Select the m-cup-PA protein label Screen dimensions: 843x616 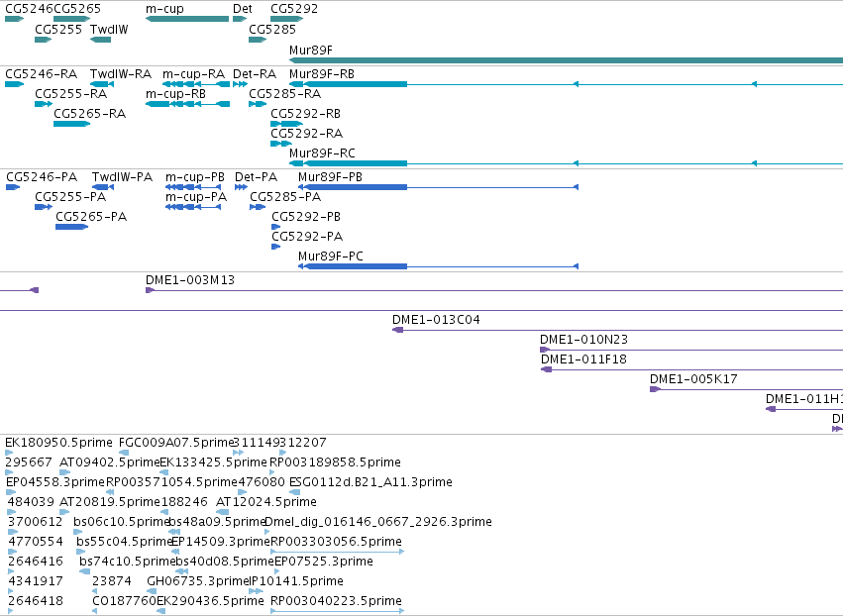pyautogui.click(x=196, y=197)
